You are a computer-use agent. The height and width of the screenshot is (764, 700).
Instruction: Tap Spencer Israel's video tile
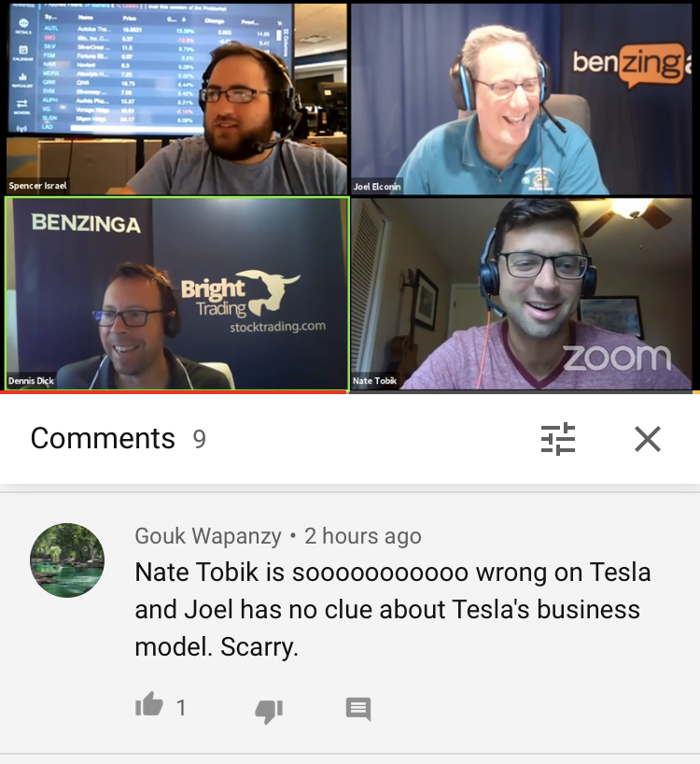176,99
